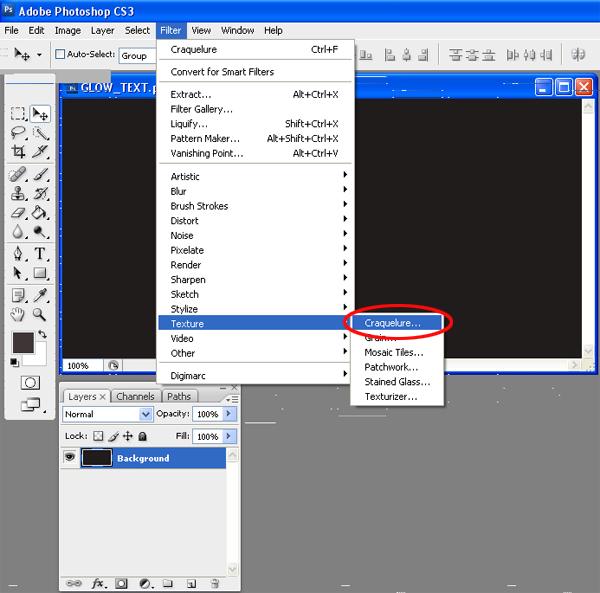600x593 pixels.
Task: Create new adjustment layer
Action: (x=145, y=583)
